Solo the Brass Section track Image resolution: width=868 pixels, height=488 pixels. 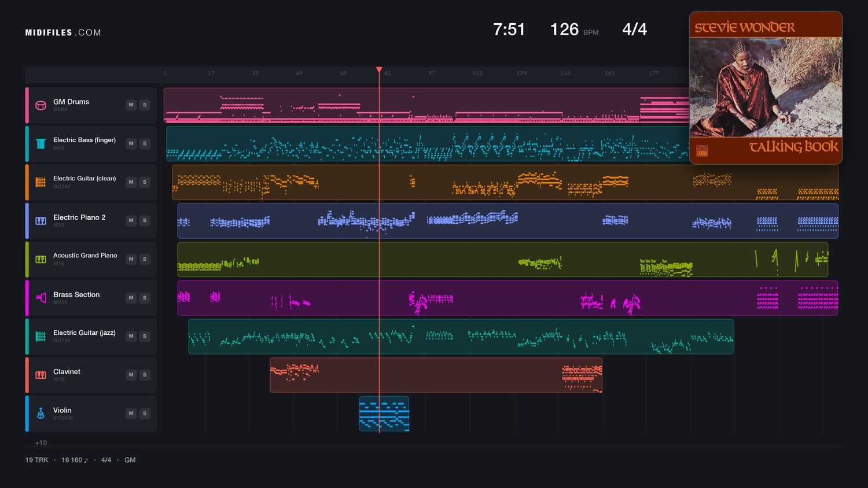coord(145,298)
